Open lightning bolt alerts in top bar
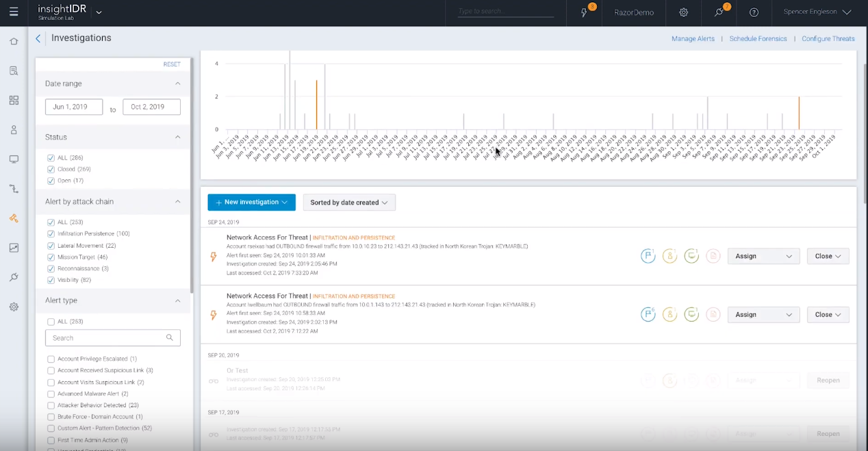This screenshot has width=868, height=451. (585, 12)
